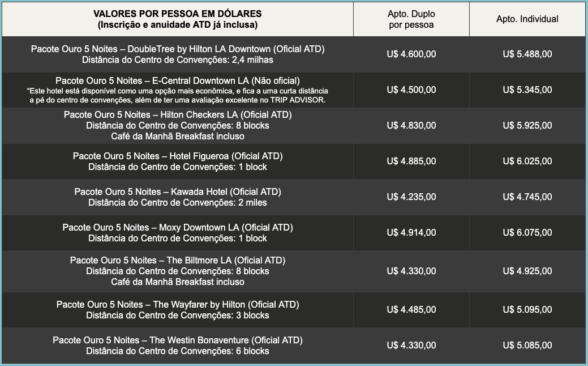The height and width of the screenshot is (366, 588).
Task: Select the Kawada Hotel package name
Action: (178, 191)
